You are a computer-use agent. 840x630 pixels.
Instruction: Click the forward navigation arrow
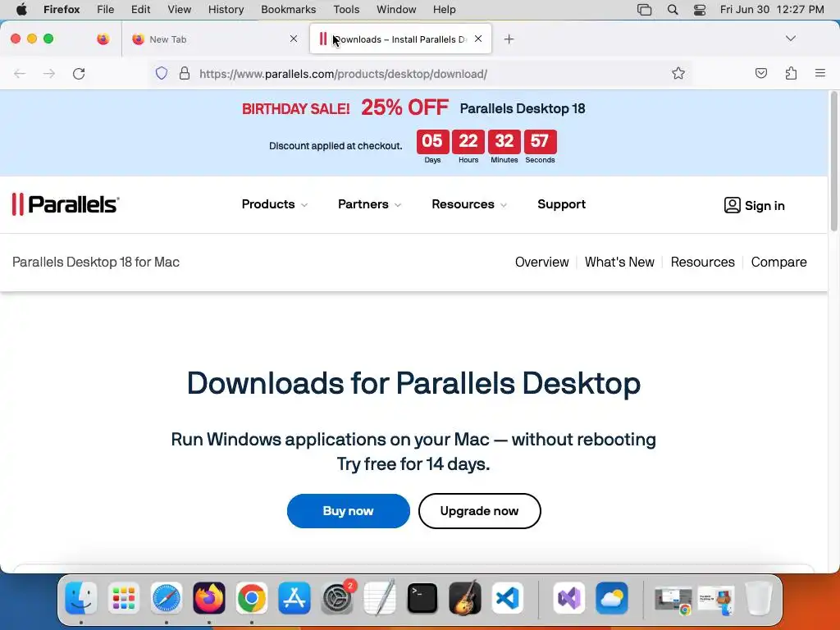click(48, 73)
